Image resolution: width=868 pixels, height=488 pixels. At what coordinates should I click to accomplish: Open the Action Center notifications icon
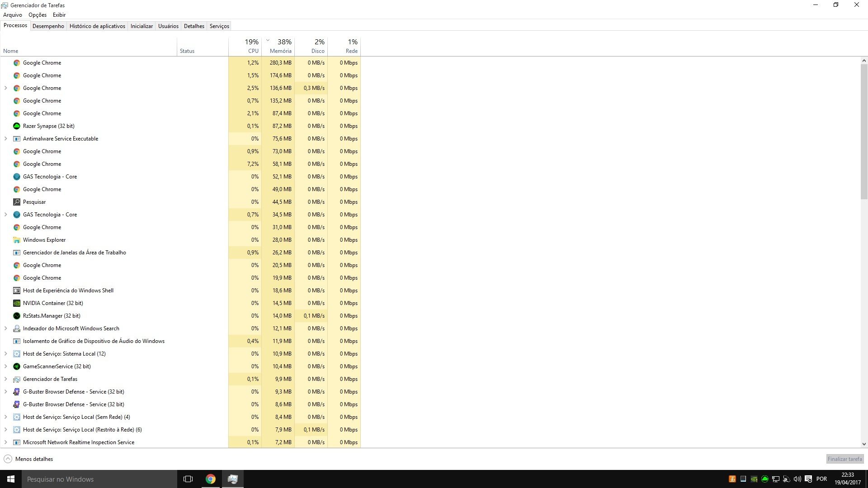pyautogui.click(x=808, y=479)
